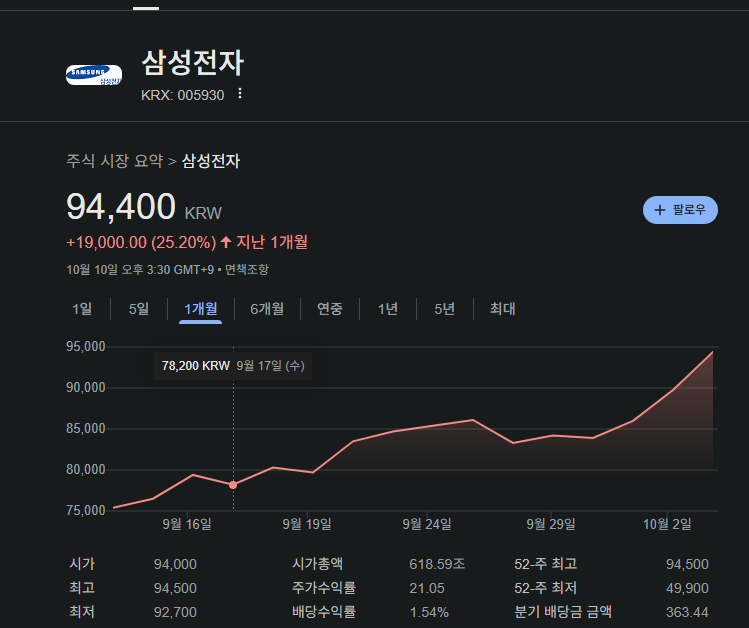
Task: Click the 최저 value 92,700
Action: pos(175,612)
